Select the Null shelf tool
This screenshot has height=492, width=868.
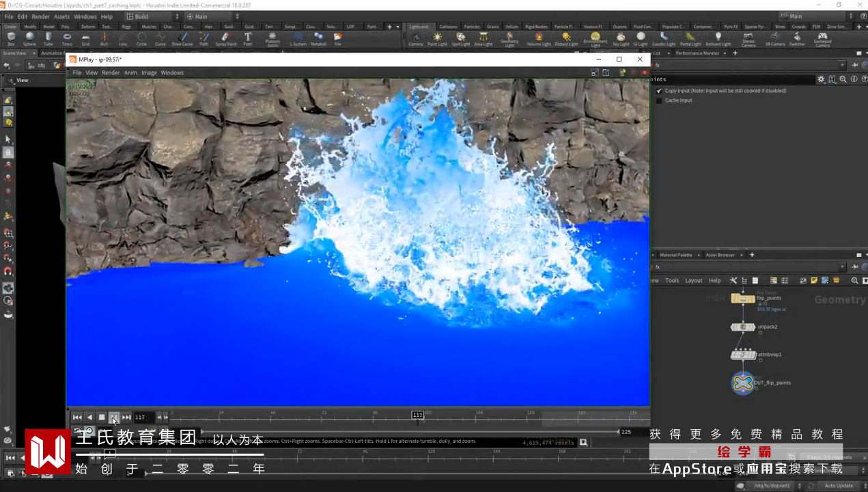(x=104, y=39)
